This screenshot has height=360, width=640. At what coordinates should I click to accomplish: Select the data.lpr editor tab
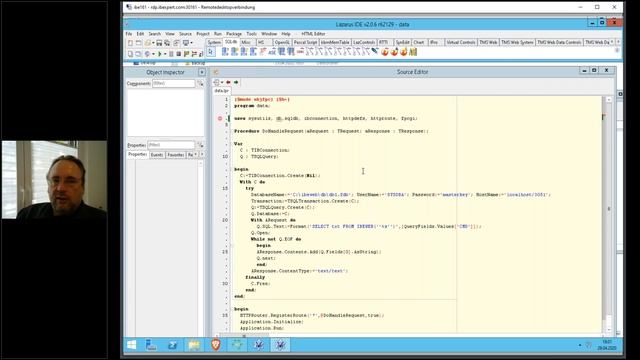(222, 91)
